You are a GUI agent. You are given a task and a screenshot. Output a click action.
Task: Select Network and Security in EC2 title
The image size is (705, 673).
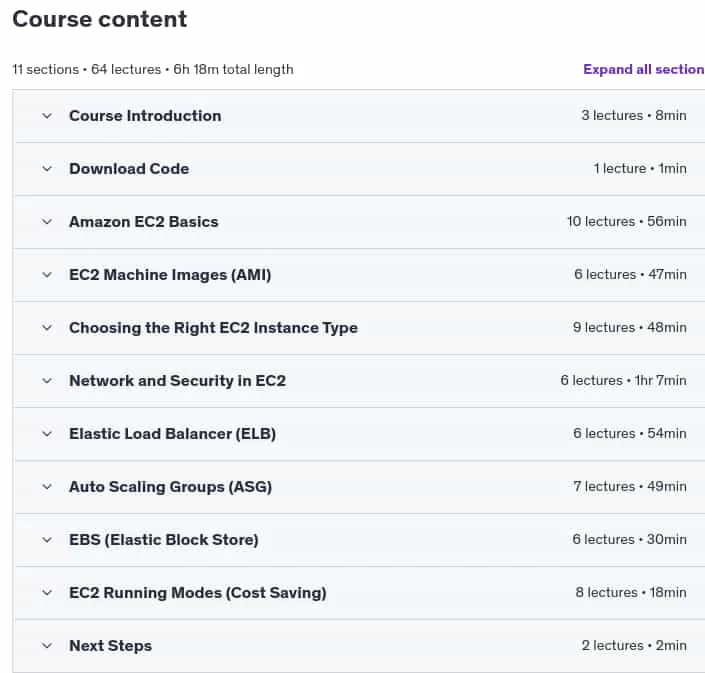pyautogui.click(x=178, y=381)
